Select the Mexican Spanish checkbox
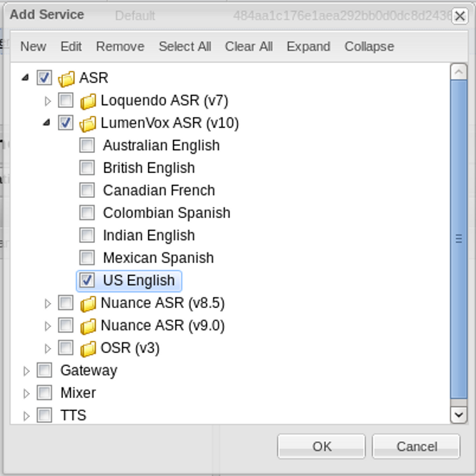Screen dimensions: 476x476 (87, 257)
